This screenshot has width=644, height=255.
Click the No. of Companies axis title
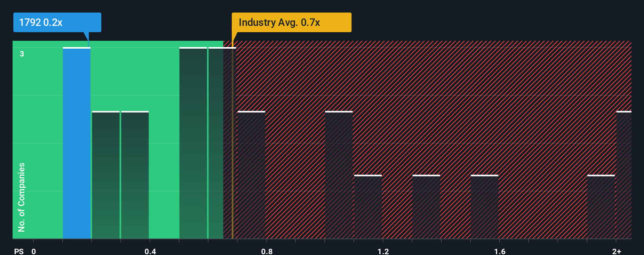point(22,197)
